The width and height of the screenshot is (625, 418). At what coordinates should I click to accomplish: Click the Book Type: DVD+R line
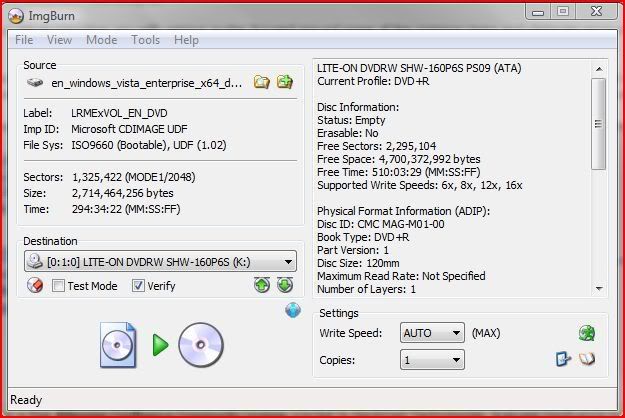pos(363,237)
